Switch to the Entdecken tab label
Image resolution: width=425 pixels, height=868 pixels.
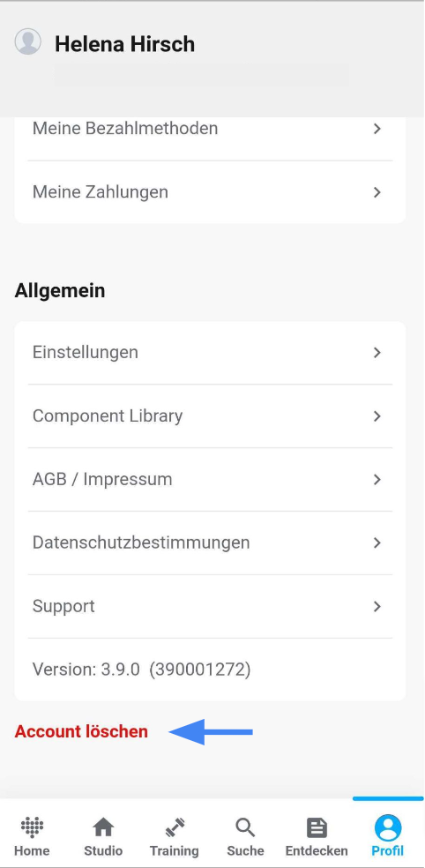coord(317,850)
